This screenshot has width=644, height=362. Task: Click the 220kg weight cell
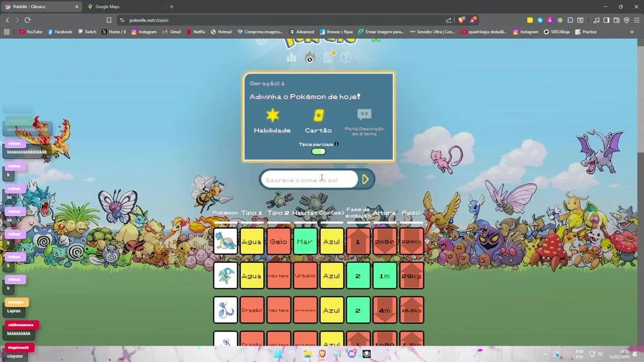coord(411,241)
